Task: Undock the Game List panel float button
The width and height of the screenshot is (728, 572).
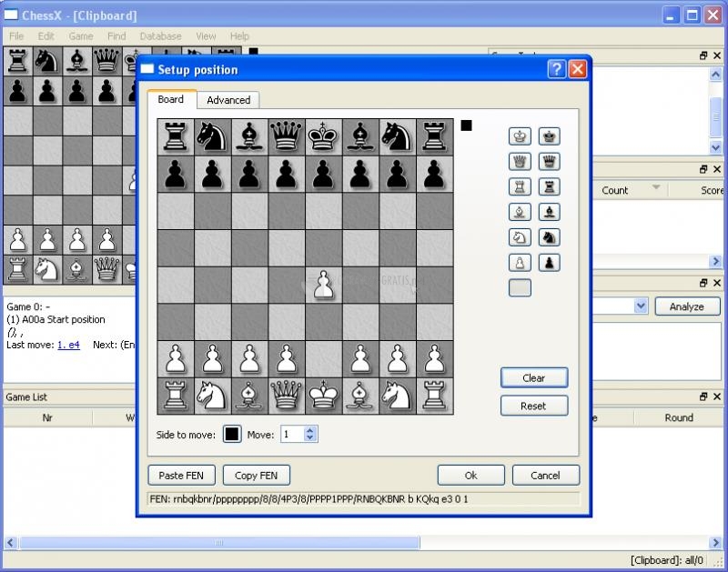Action: [x=703, y=396]
